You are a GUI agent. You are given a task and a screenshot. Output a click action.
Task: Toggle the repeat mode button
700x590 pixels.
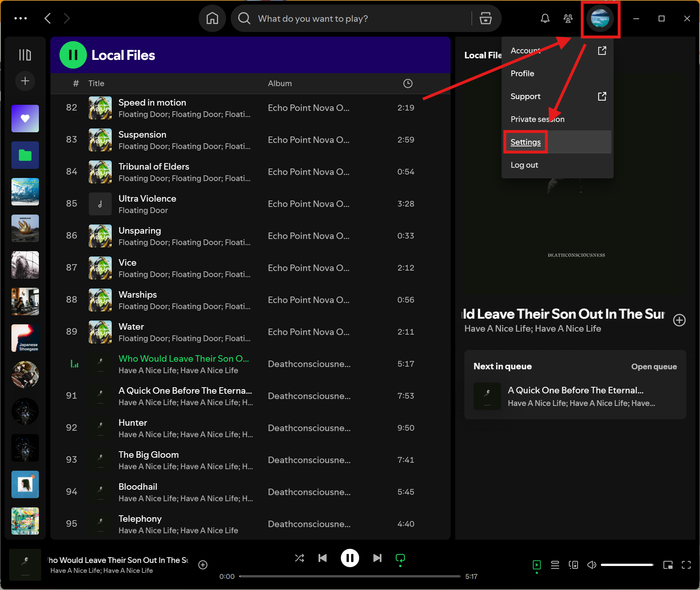(400, 558)
